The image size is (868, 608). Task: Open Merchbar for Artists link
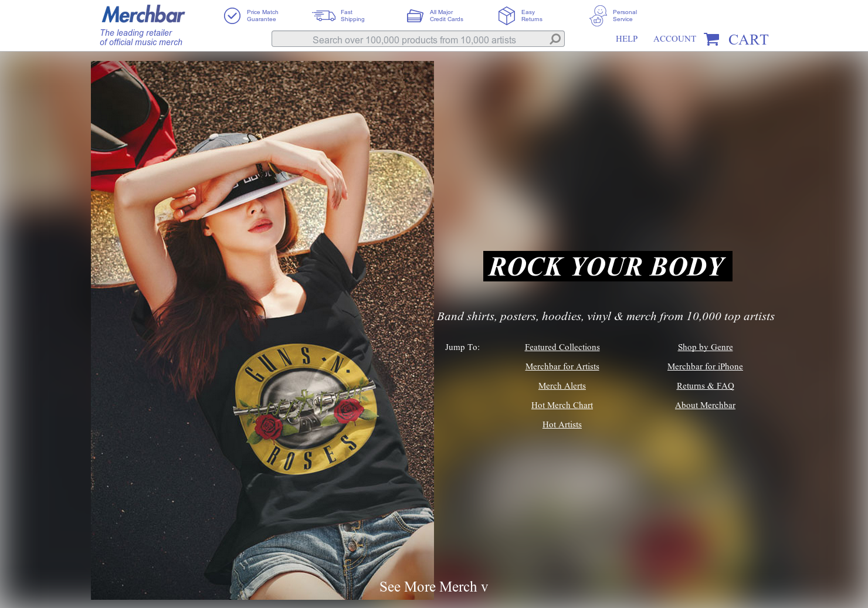pyautogui.click(x=562, y=366)
